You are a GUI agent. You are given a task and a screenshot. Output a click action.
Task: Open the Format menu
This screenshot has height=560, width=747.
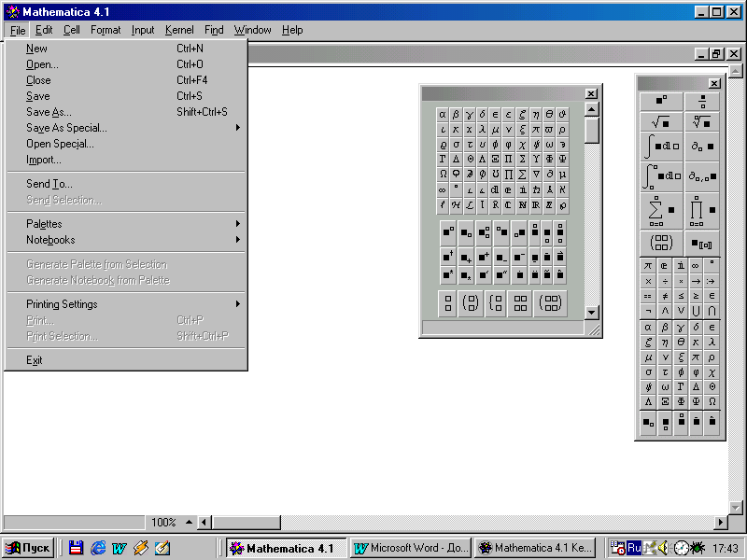coord(106,30)
